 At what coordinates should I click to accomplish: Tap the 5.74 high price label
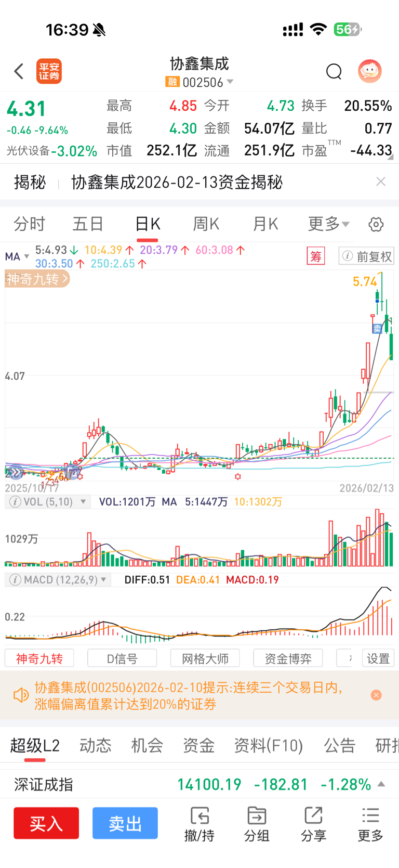(365, 282)
